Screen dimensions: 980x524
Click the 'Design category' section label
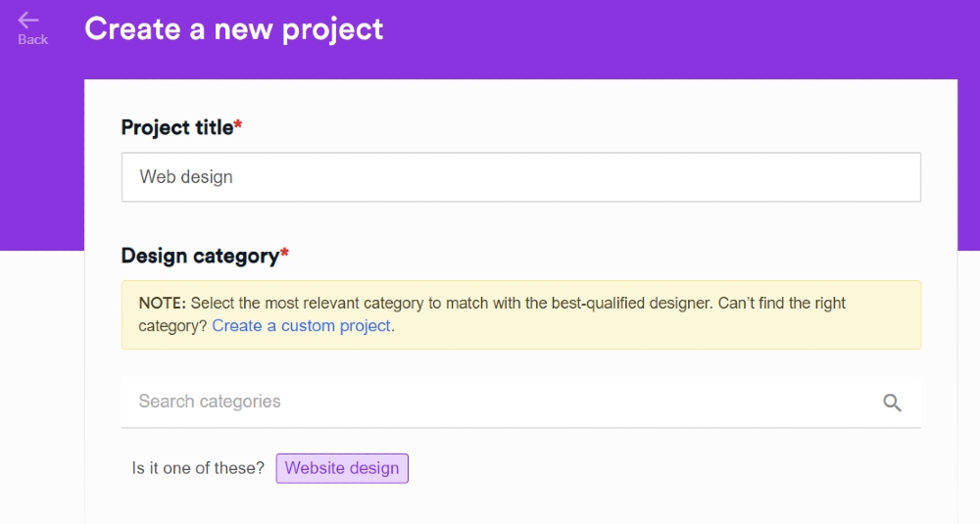(200, 256)
